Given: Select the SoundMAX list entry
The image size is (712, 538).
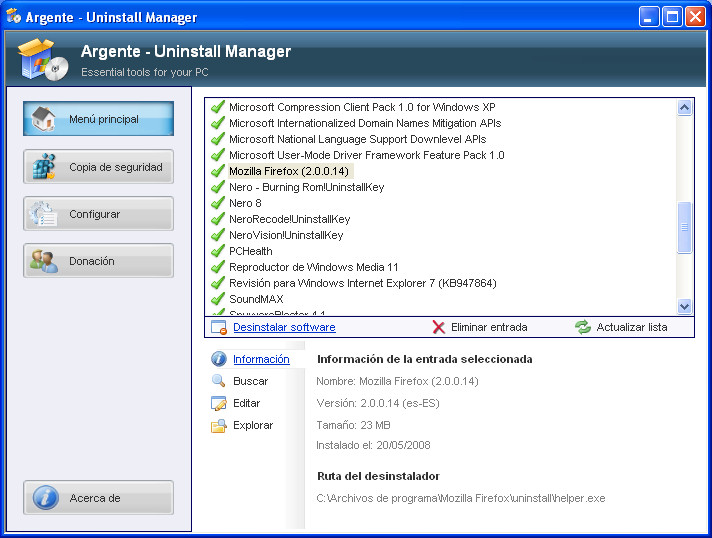Looking at the screenshot, I should (x=256, y=299).
